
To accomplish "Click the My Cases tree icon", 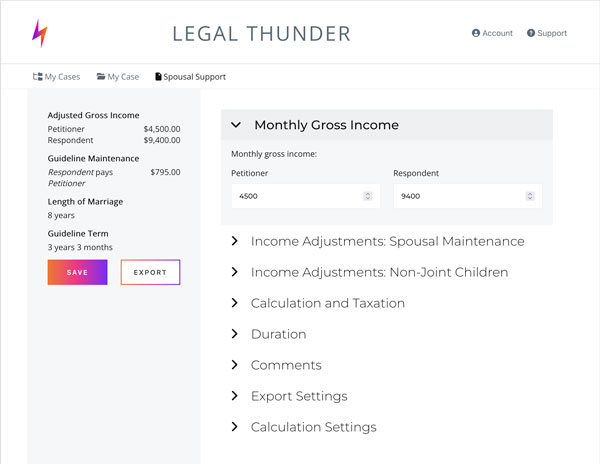I will (x=38, y=77).
